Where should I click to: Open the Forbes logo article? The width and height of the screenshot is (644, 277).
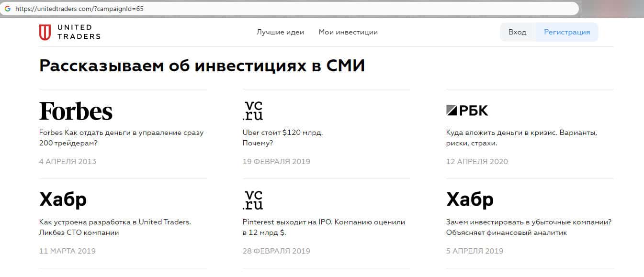[x=76, y=111]
